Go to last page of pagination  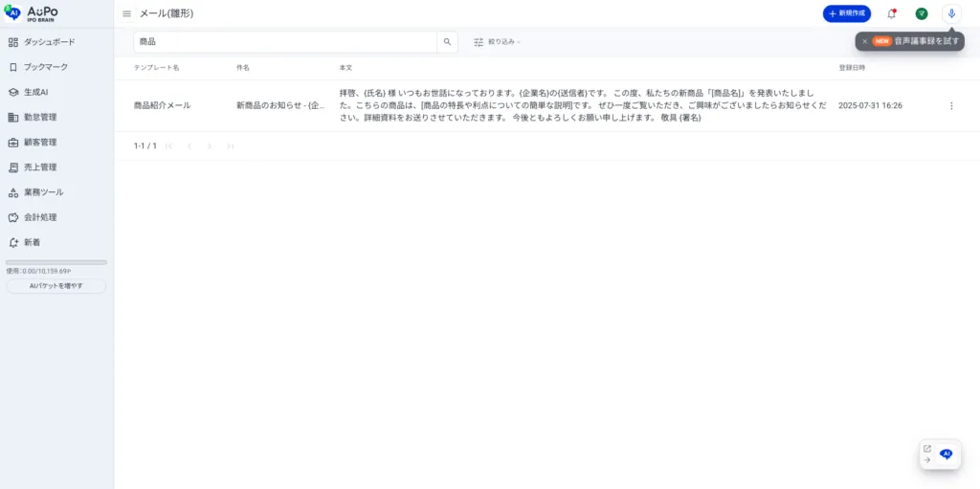230,145
